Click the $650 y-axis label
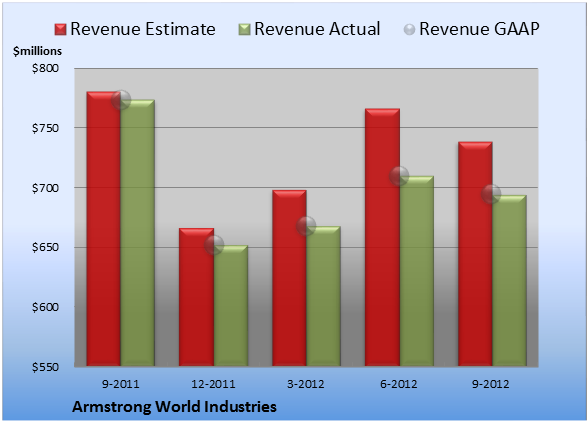Viewport: 588px width, 422px height. [45, 248]
